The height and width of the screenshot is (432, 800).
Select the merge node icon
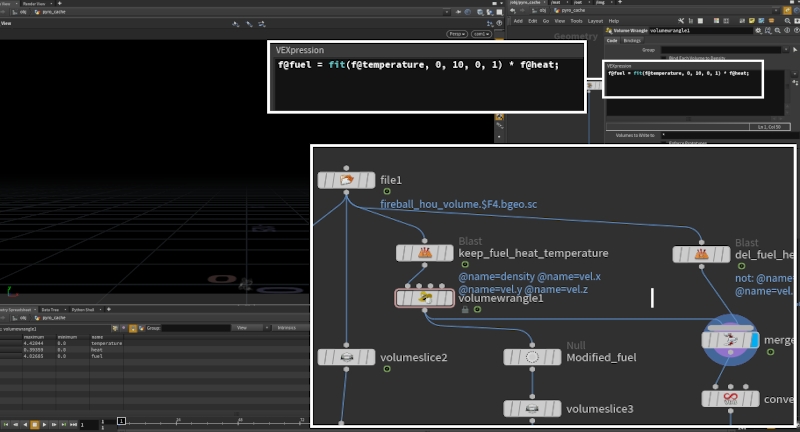[728, 341]
